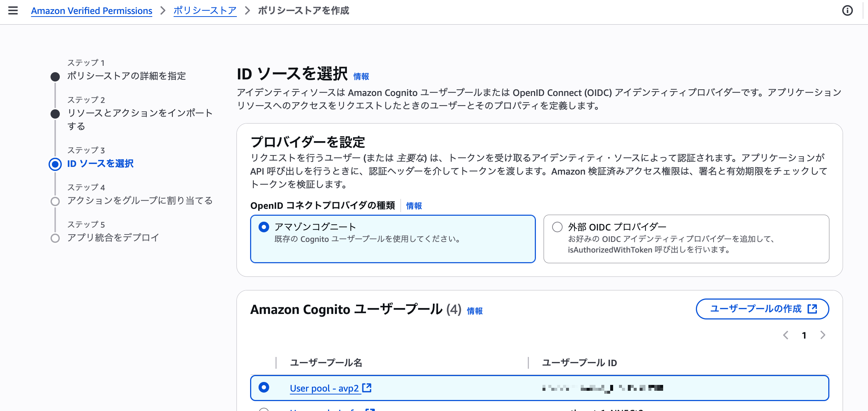
Task: Open 情報 next to OpenID コネクトプロバイダの種類
Action: tap(414, 206)
